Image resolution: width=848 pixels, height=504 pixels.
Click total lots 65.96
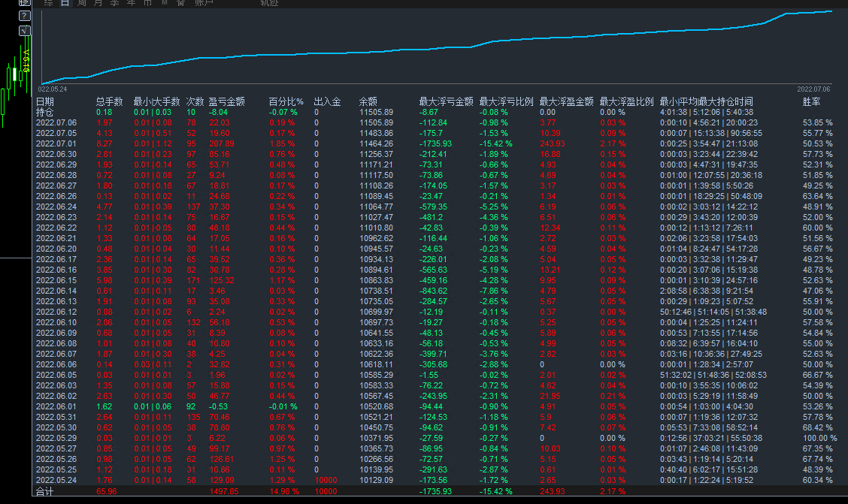click(107, 491)
